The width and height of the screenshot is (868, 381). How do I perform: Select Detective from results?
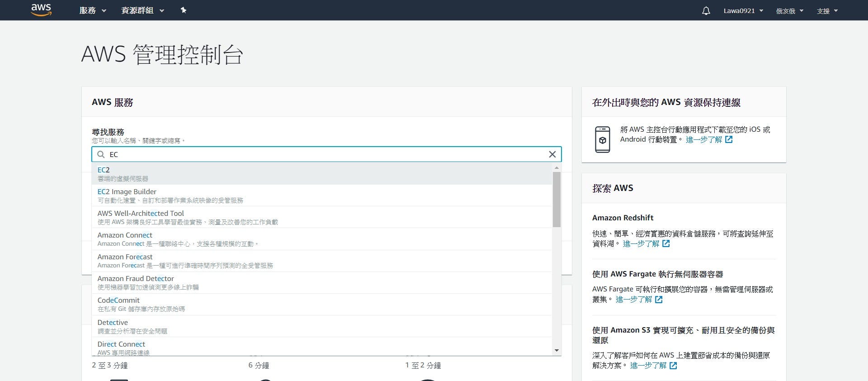tap(321, 326)
